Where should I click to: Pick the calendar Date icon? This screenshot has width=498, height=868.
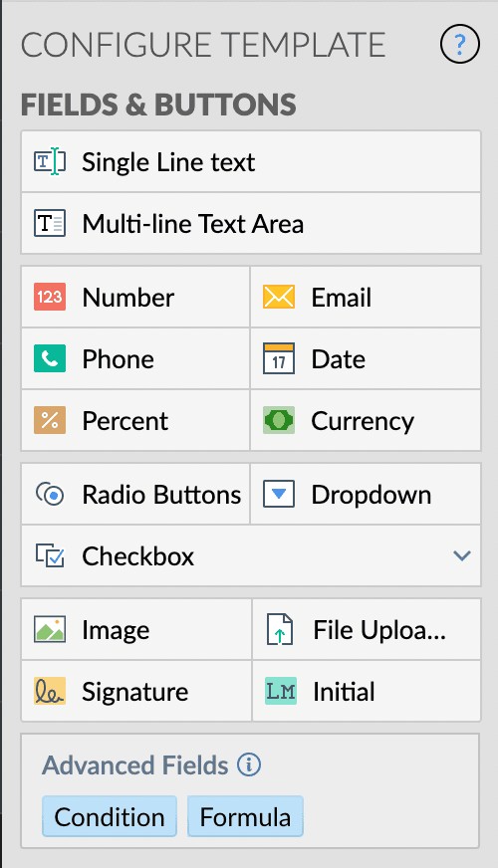pos(279,358)
